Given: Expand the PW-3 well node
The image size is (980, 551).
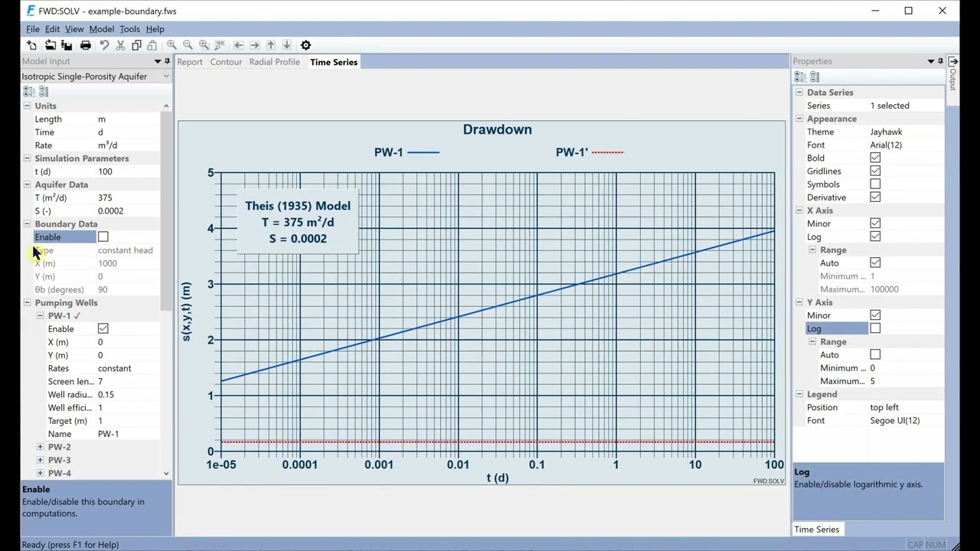Looking at the screenshot, I should (40, 460).
